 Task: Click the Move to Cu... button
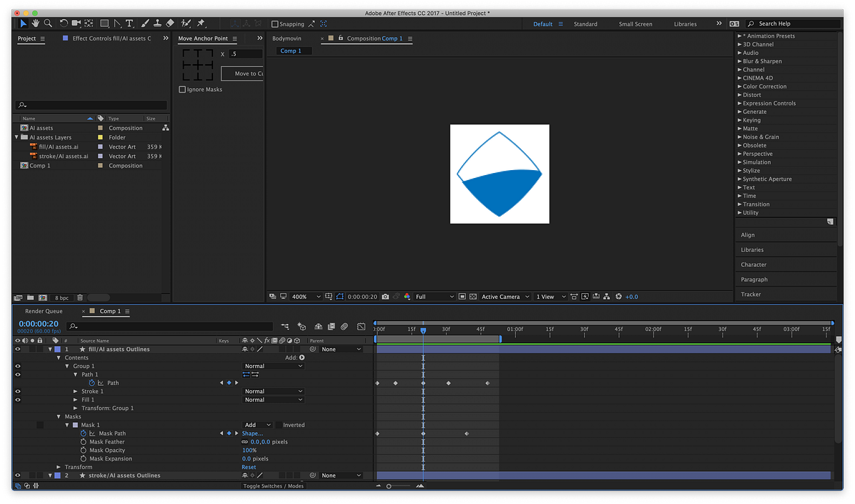pos(243,73)
